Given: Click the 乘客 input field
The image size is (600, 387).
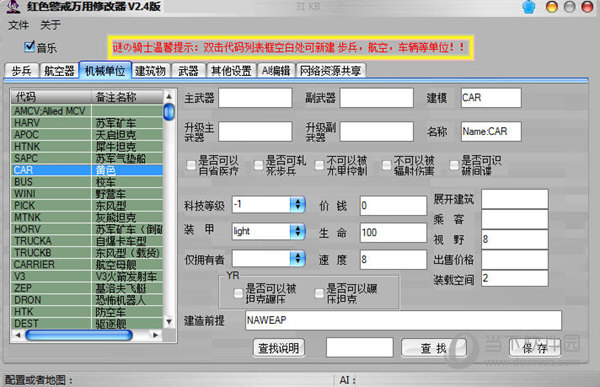Looking at the screenshot, I should [515, 219].
